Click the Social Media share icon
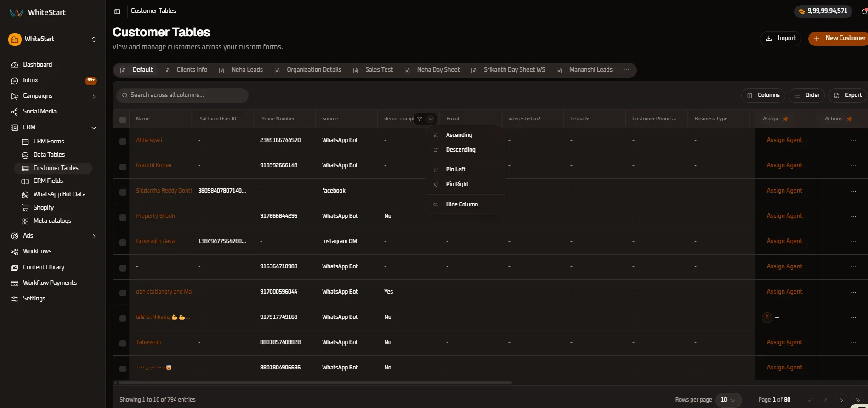The width and height of the screenshot is (868, 408). [15, 112]
